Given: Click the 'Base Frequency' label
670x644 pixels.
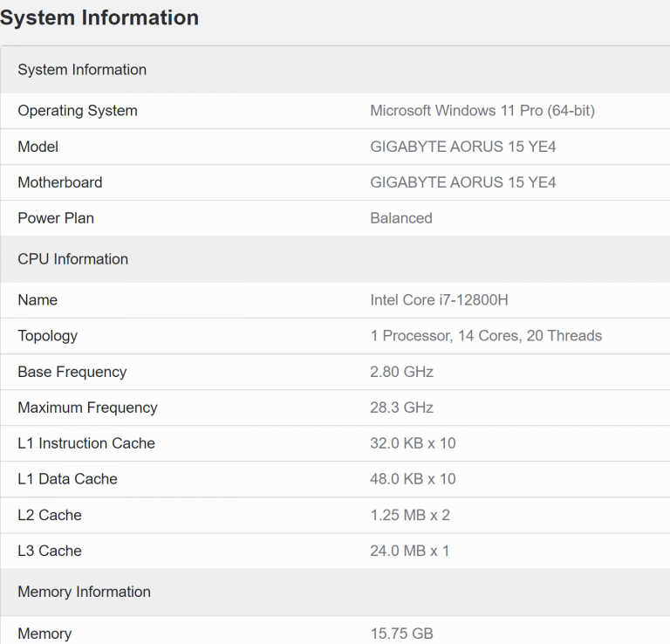Looking at the screenshot, I should pos(72,373).
